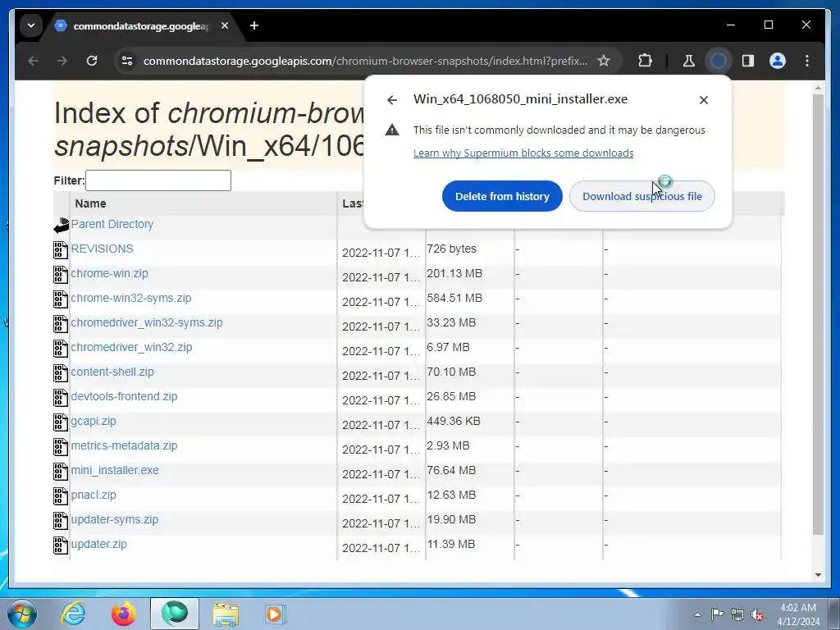Click Delete from history button
Image resolution: width=840 pixels, height=630 pixels.
502,196
